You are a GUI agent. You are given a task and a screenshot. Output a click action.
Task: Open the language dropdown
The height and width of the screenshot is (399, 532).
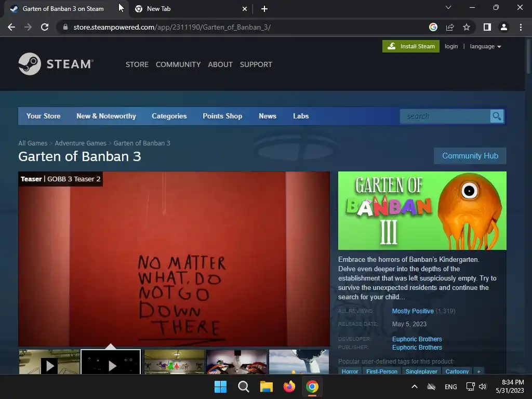(x=485, y=46)
